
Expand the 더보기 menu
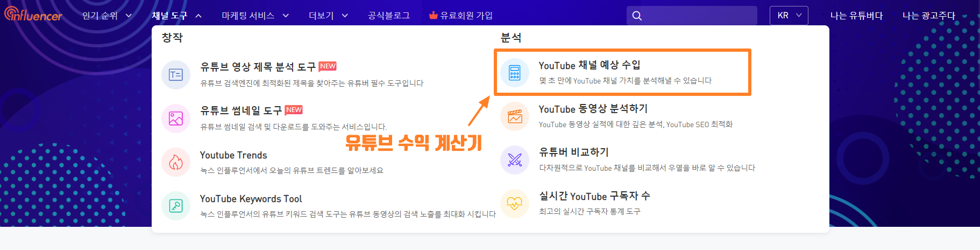328,16
